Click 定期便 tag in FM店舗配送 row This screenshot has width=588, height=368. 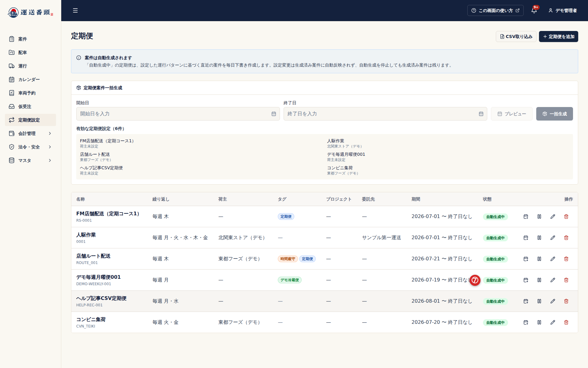[x=286, y=217]
